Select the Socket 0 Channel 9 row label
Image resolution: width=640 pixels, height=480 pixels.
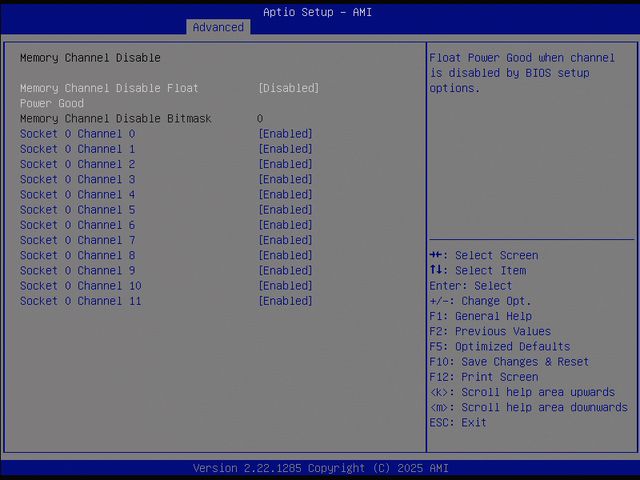pos(78,271)
